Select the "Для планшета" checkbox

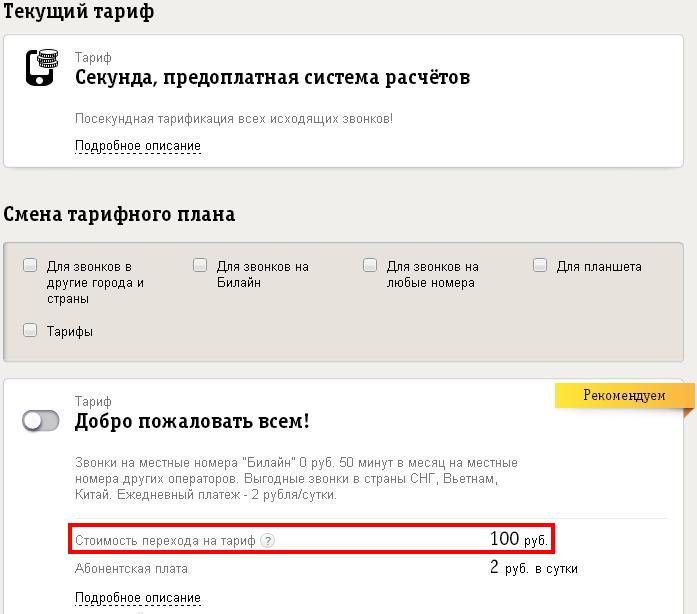coord(540,266)
